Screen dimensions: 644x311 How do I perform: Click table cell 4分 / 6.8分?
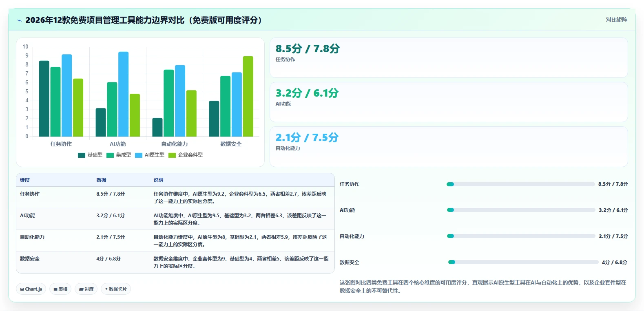pyautogui.click(x=108, y=259)
